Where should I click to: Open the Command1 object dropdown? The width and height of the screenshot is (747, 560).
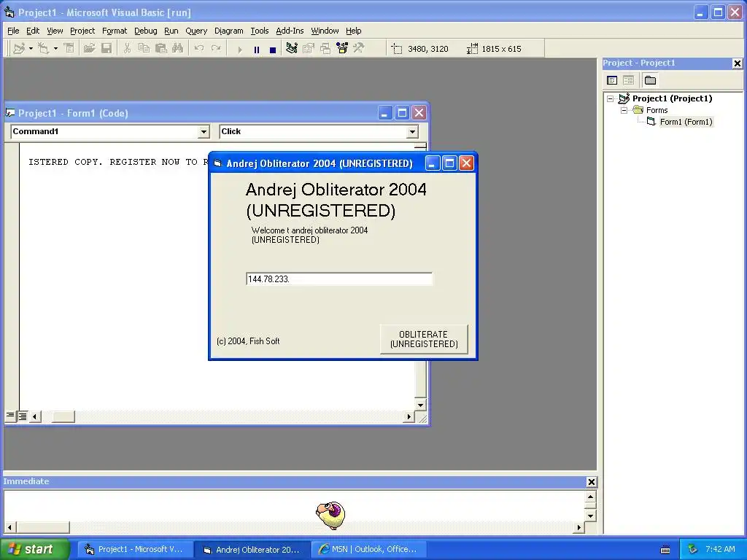[x=204, y=132]
